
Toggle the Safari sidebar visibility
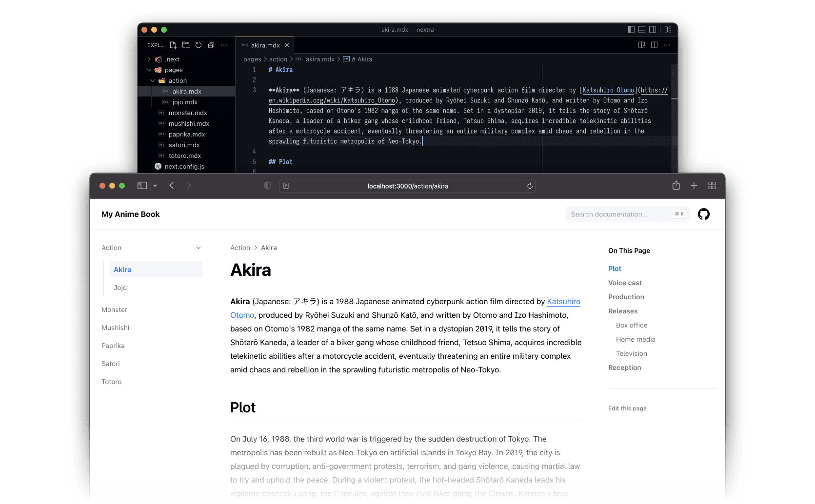tap(142, 186)
